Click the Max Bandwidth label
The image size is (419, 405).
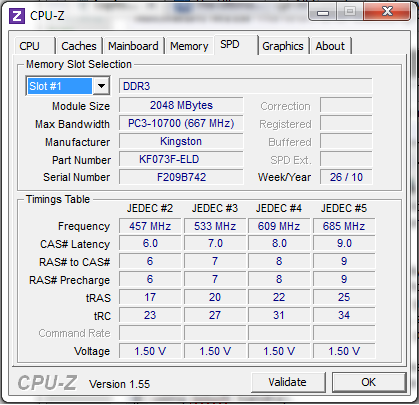pyautogui.click(x=72, y=124)
